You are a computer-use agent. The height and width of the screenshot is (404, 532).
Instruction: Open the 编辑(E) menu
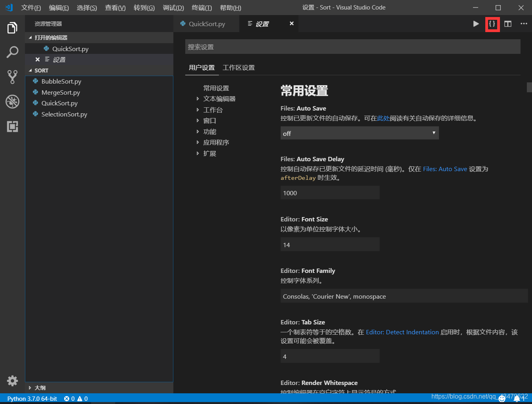pyautogui.click(x=59, y=8)
